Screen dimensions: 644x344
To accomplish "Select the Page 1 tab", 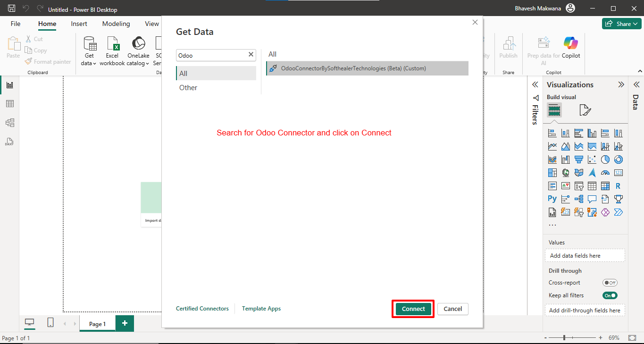I will [97, 324].
